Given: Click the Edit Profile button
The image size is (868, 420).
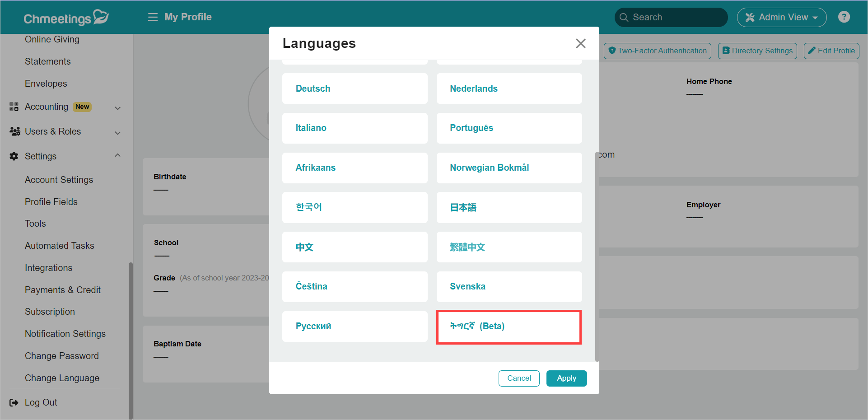Looking at the screenshot, I should pos(831,51).
